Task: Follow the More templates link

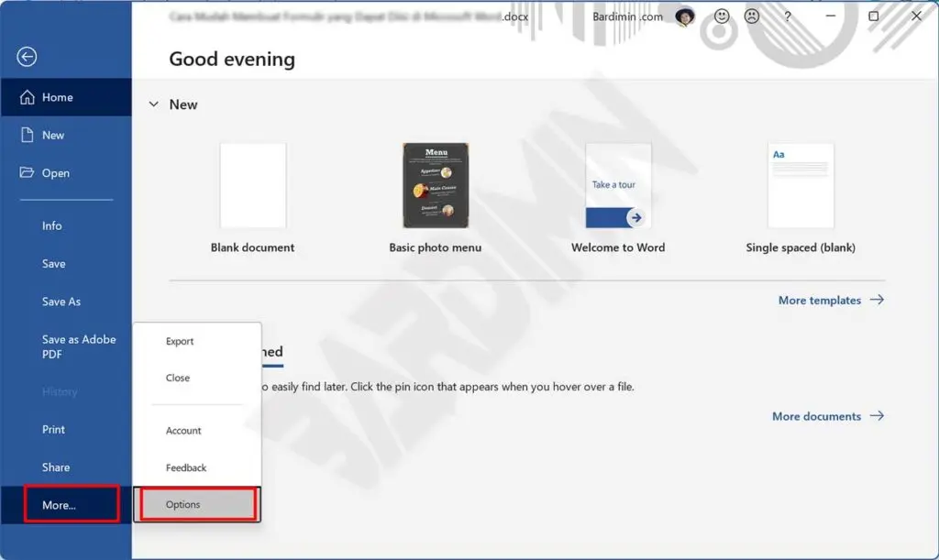Action: pyautogui.click(x=831, y=300)
